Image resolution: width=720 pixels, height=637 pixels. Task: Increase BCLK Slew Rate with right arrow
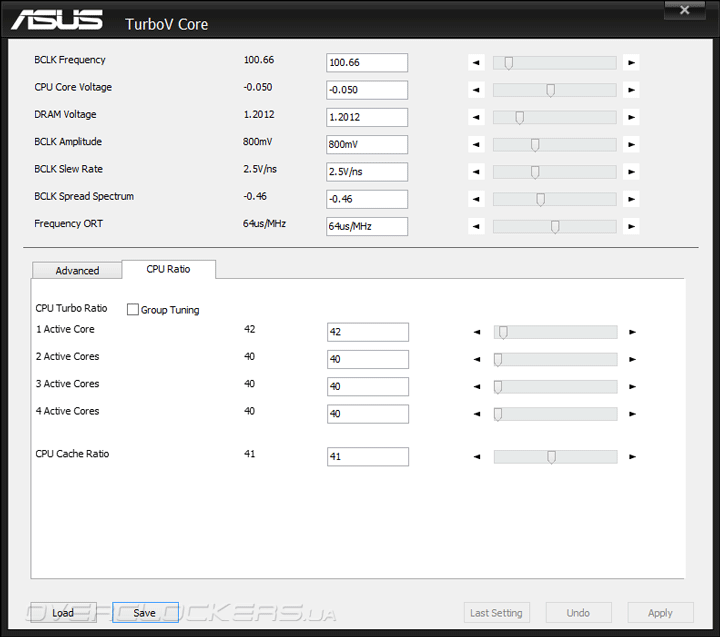[x=631, y=172]
